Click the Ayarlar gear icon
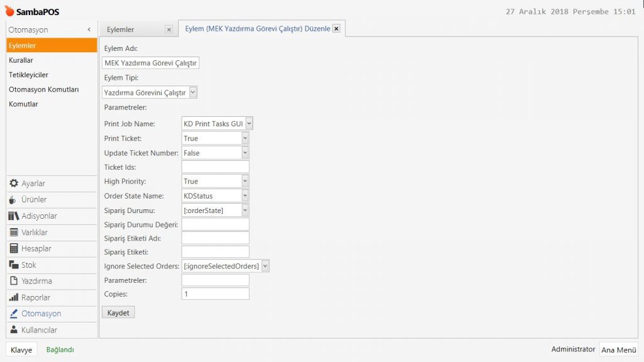Viewport: 644px width, 362px height. [x=14, y=184]
